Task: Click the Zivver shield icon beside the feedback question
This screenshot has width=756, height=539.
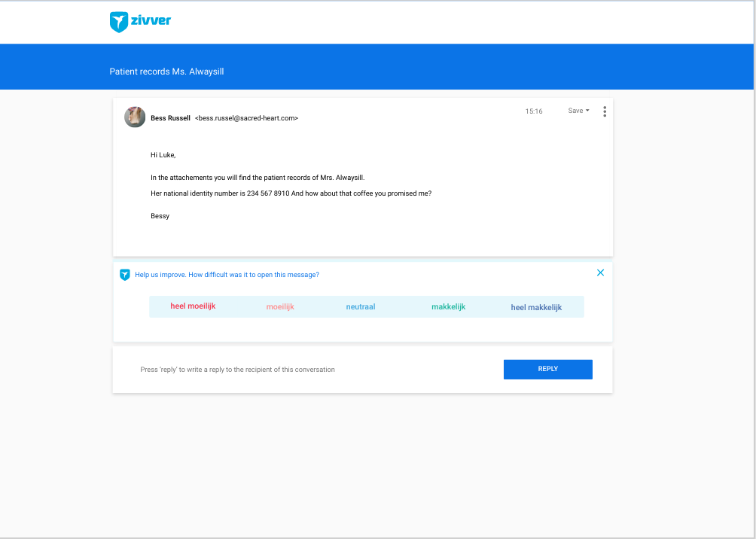Action: tap(125, 275)
